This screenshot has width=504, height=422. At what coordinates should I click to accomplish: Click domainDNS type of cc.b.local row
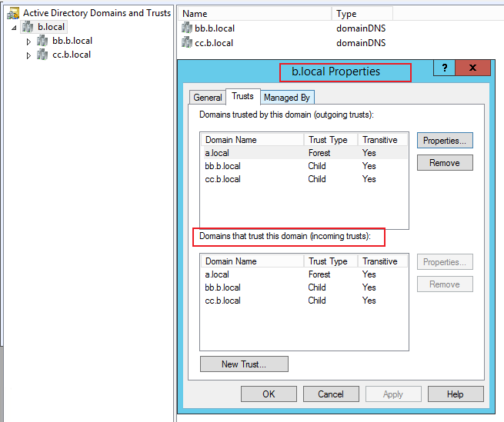[x=361, y=43]
